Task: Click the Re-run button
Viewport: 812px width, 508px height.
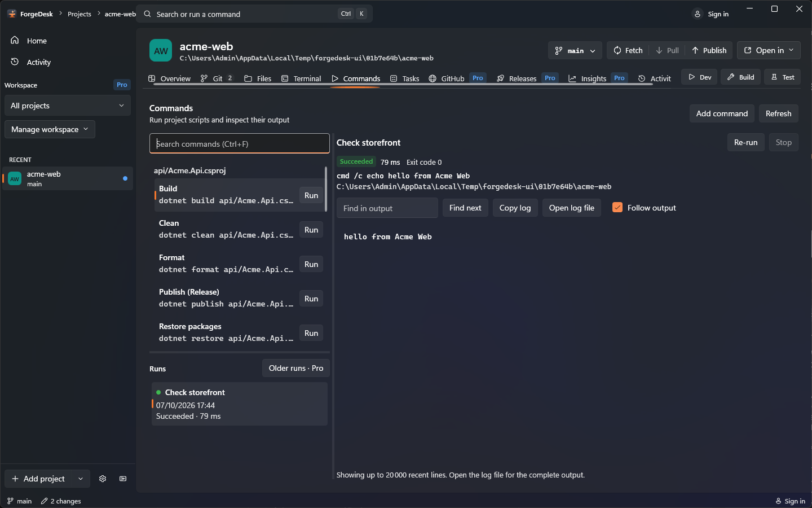Action: tap(745, 142)
